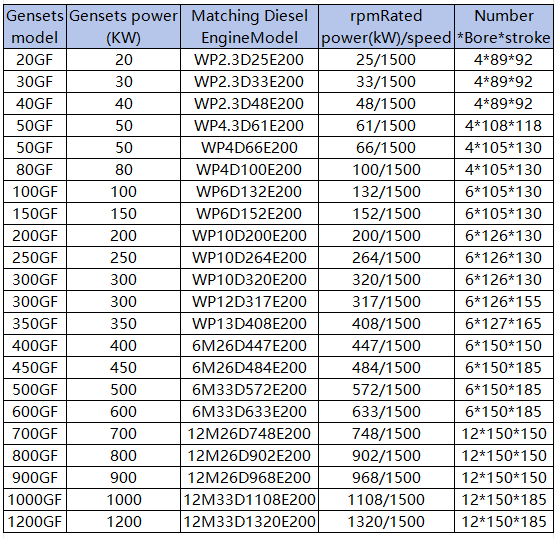This screenshot has height=538, width=559.
Task: Select the 20GF model cell
Action: tap(35, 60)
